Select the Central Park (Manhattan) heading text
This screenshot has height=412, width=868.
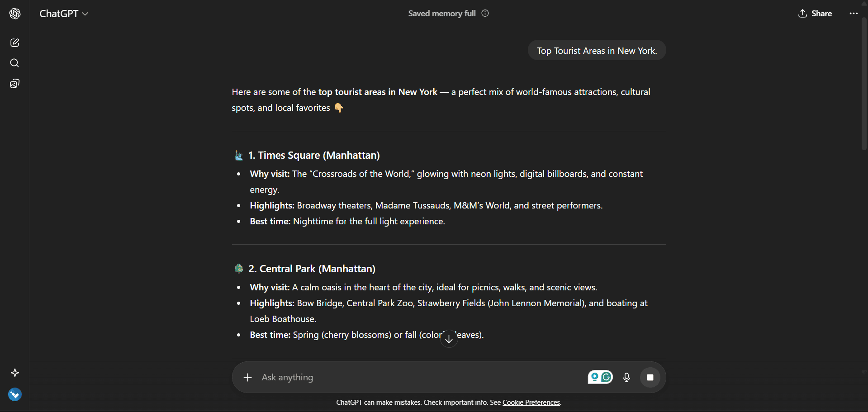tap(312, 268)
